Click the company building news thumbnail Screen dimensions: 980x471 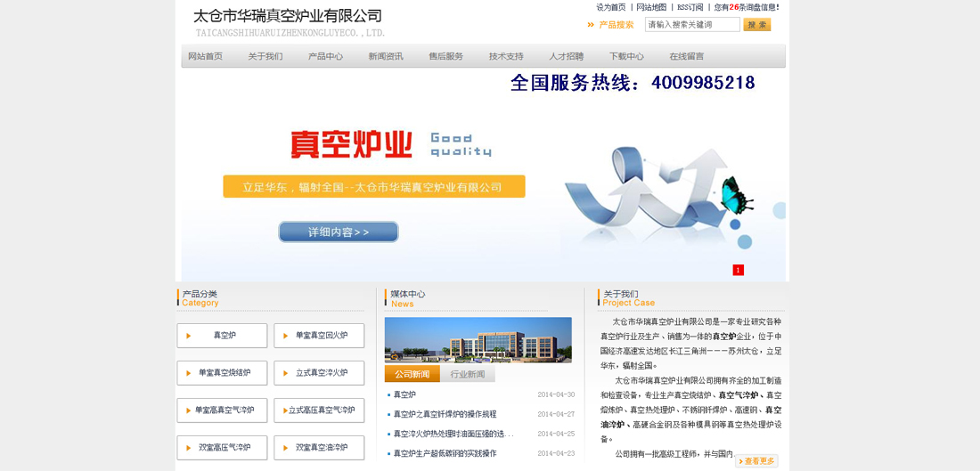pyautogui.click(x=478, y=339)
